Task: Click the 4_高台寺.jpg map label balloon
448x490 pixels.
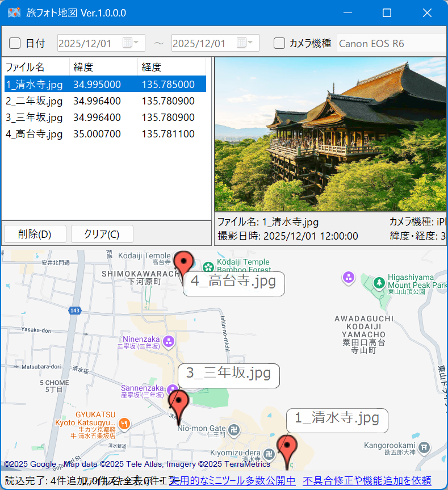Action: coord(234,284)
